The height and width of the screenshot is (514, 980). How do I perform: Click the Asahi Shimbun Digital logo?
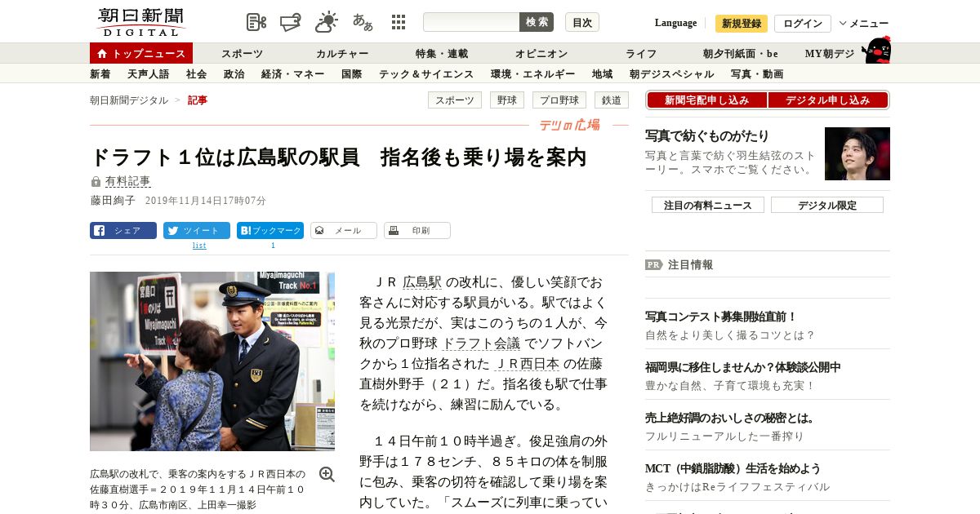(x=140, y=22)
